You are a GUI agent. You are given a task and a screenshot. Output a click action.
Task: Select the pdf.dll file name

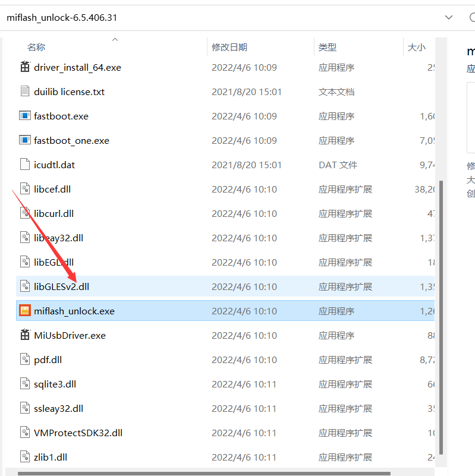[48, 360]
